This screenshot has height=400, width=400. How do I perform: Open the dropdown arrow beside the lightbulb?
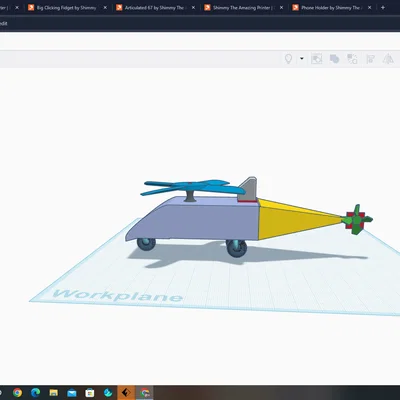pyautogui.click(x=302, y=59)
